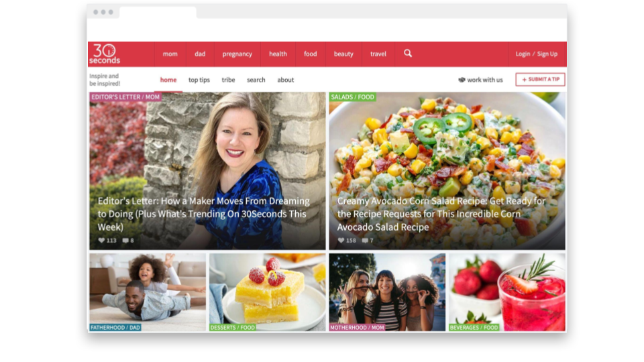Switch to the top tips tab
This screenshot has height=362, width=644.
tap(199, 80)
